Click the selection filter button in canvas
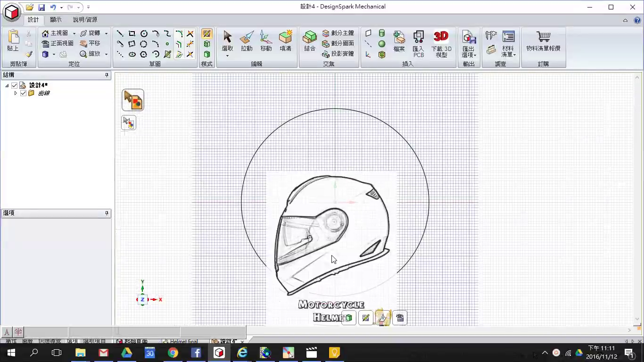This screenshot has width=644, height=362. [x=133, y=100]
